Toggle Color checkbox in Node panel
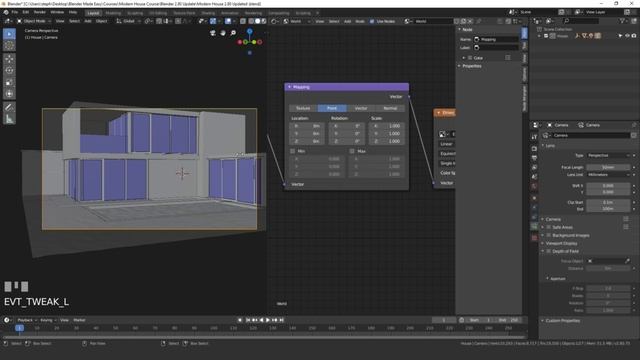Viewport: 640px width, 360px height. point(470,58)
